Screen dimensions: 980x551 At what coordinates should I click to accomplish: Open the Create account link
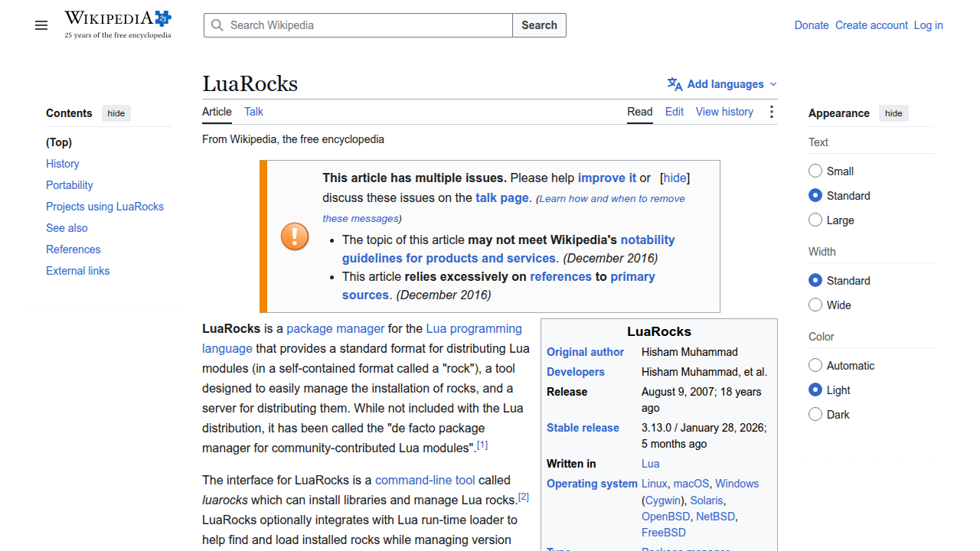coord(871,25)
